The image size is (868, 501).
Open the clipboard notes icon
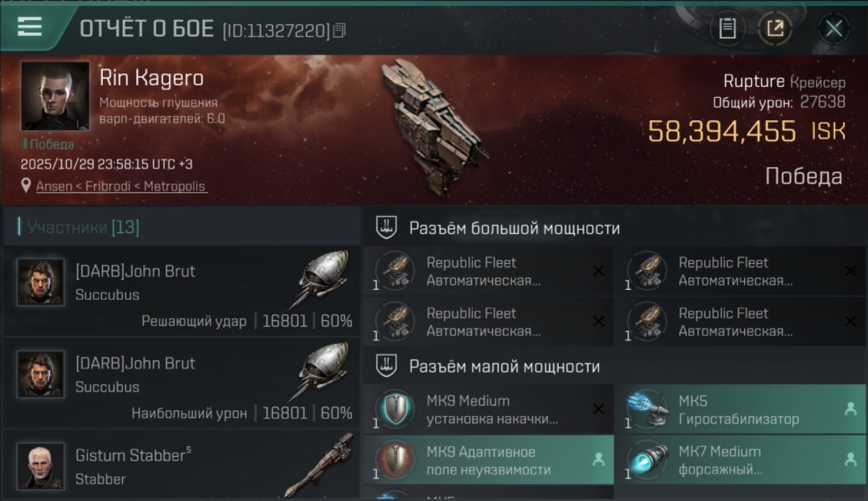(727, 29)
